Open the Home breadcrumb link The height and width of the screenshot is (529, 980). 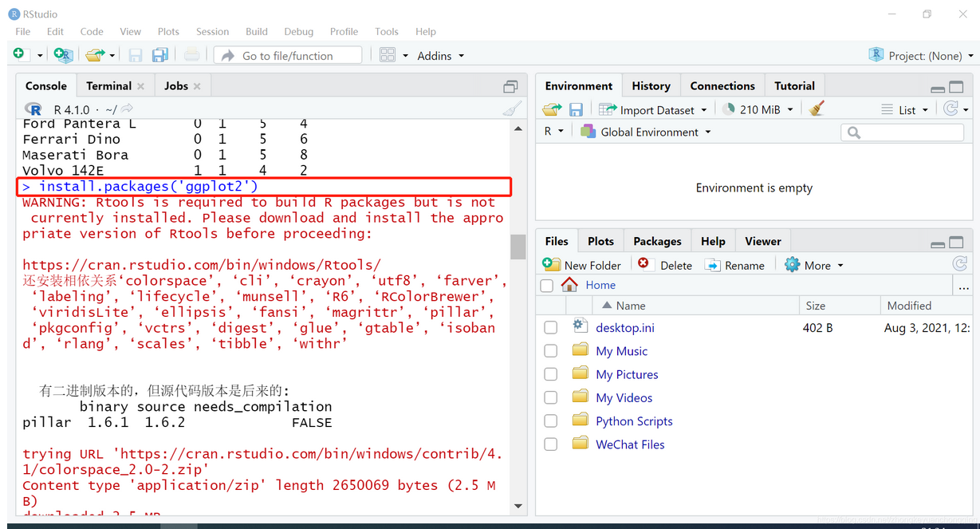pyautogui.click(x=600, y=285)
